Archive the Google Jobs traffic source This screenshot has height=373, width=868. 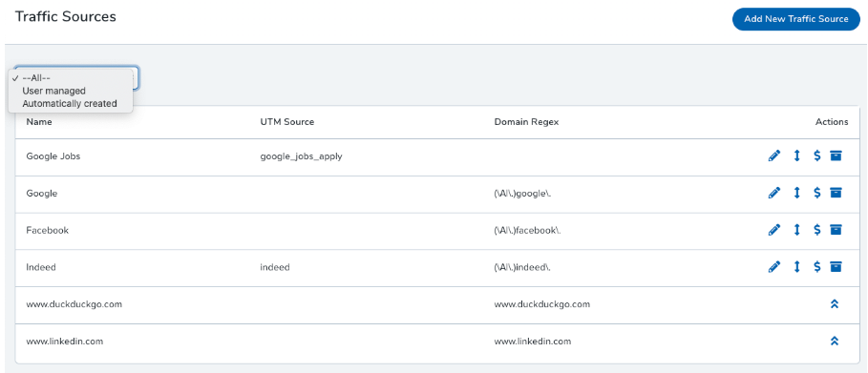836,156
